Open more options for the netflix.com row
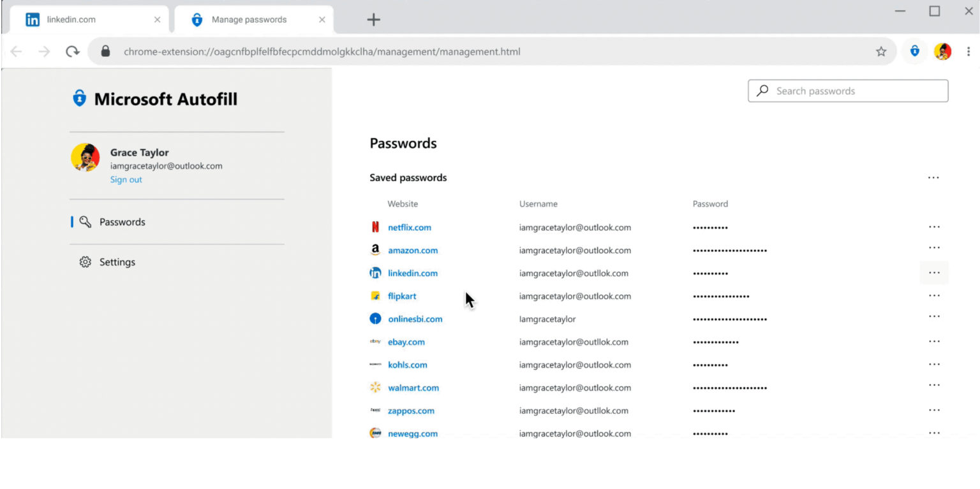The image size is (980, 489). click(934, 227)
